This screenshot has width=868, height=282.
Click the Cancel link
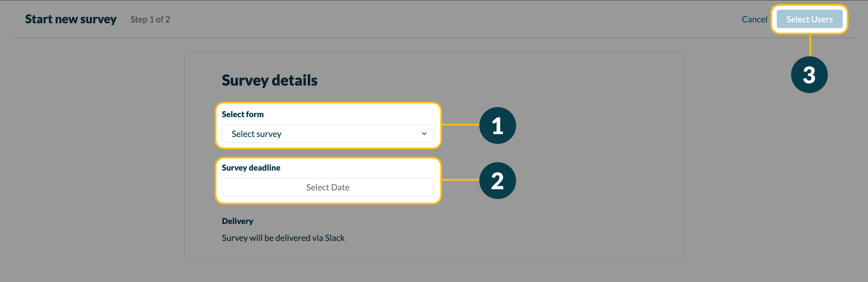click(x=754, y=20)
